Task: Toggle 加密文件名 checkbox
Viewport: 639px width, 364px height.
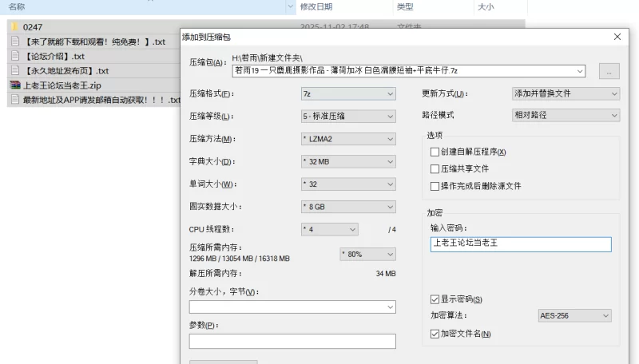Action: pos(435,333)
